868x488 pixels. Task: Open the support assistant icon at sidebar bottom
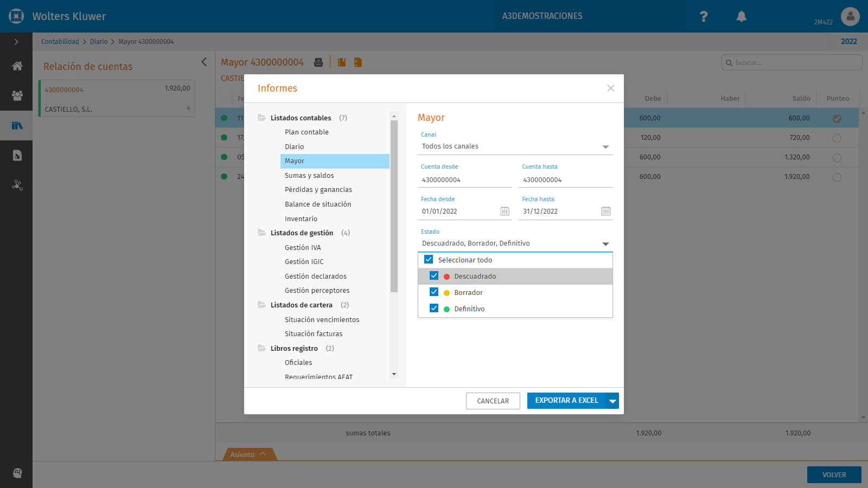pos(17,473)
